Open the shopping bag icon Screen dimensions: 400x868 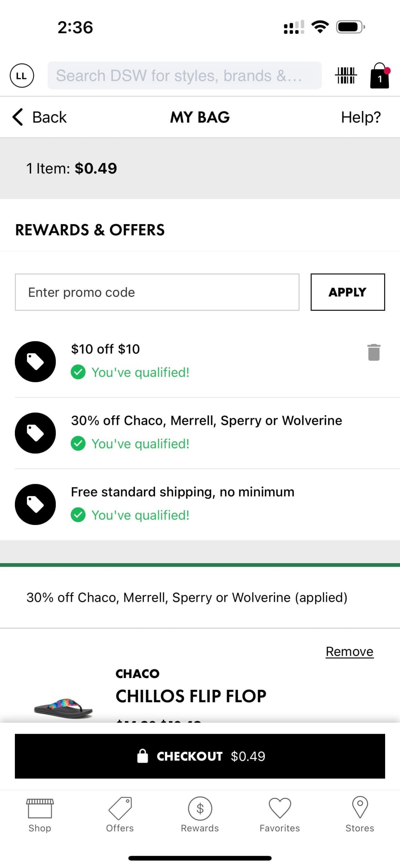[x=379, y=76]
